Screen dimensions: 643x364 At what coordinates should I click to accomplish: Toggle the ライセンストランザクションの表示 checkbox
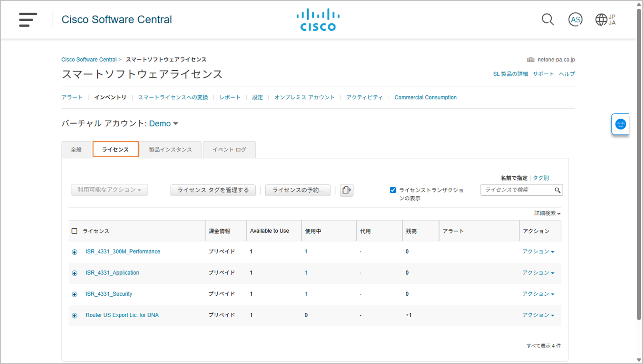(x=393, y=190)
